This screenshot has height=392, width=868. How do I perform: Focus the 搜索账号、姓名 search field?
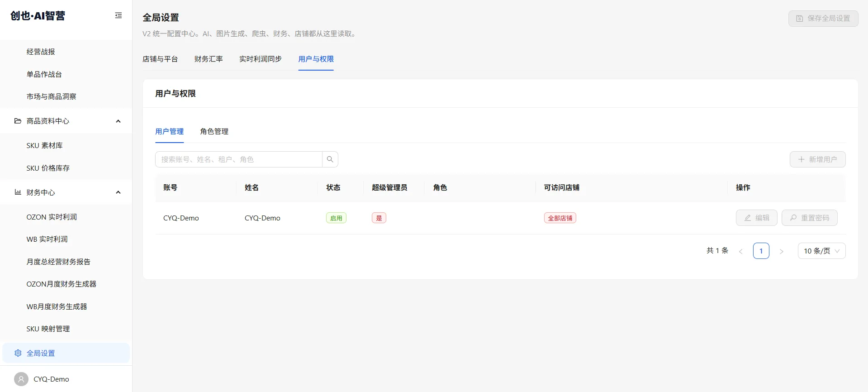coord(239,159)
